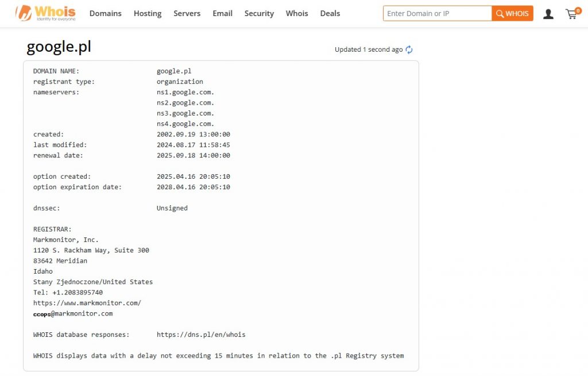
Task: Click the orange WHOIS search button
Action: tap(512, 14)
